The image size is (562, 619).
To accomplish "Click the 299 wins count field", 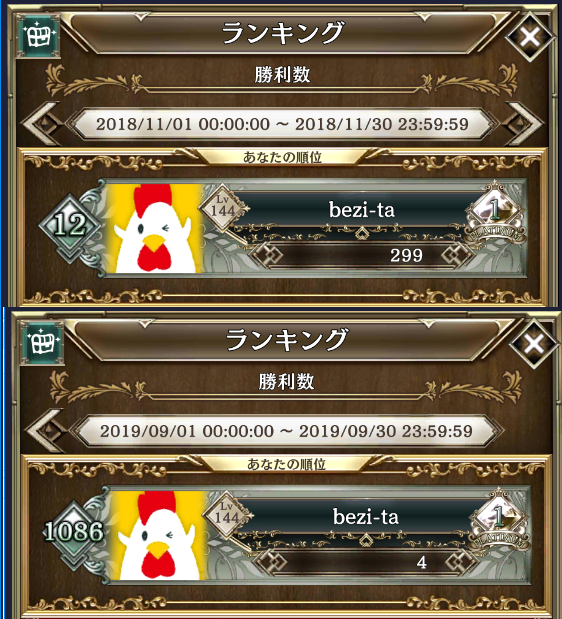I will pyautogui.click(x=362, y=256).
